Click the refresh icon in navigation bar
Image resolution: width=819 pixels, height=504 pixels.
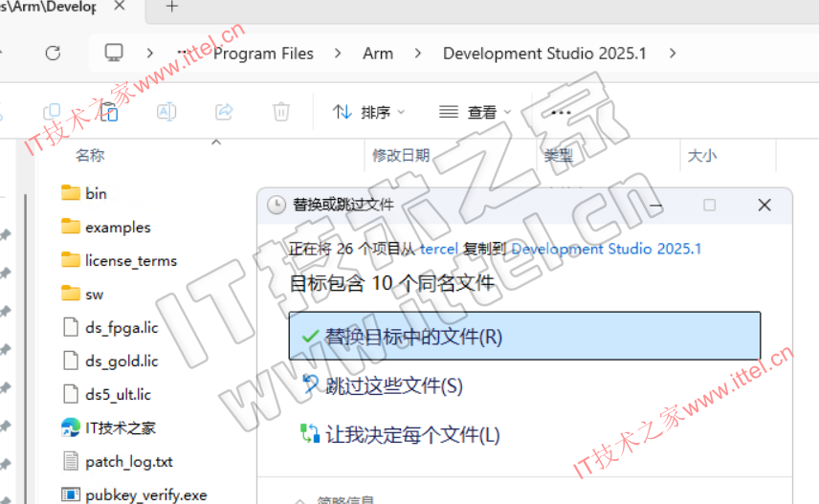coord(54,54)
